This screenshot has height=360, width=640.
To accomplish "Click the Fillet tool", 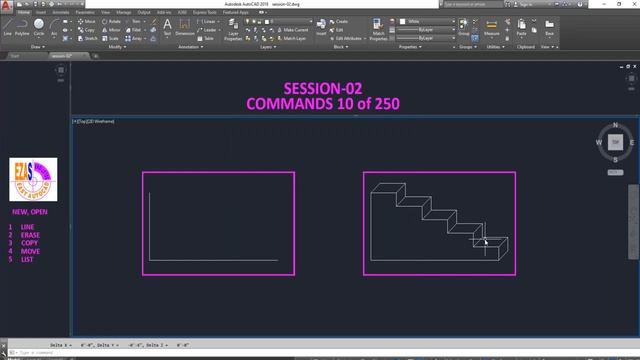I will click(133, 30).
